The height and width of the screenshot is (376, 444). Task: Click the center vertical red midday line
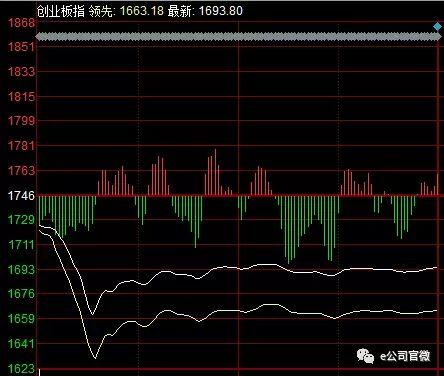[x=239, y=200]
